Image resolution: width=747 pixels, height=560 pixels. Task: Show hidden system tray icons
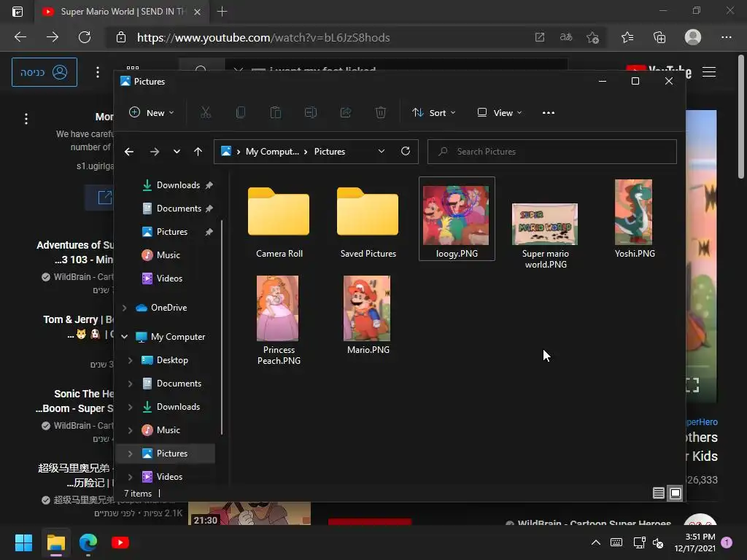tap(596, 542)
